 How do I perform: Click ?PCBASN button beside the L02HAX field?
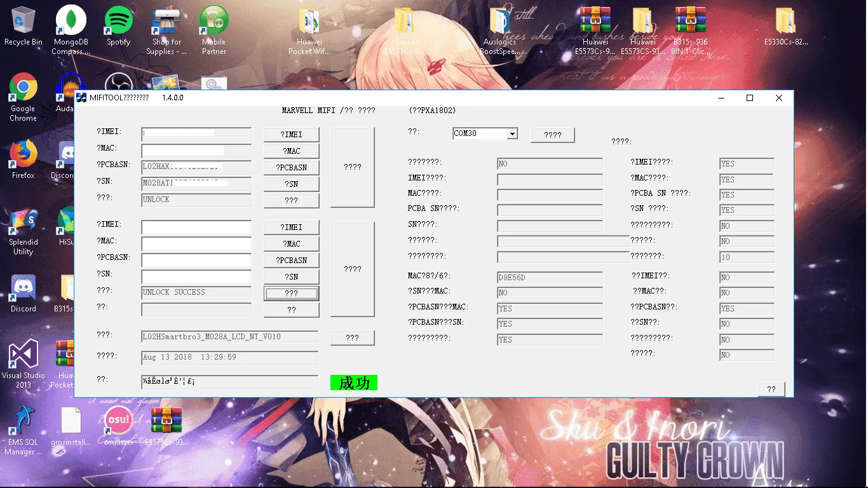pos(292,168)
